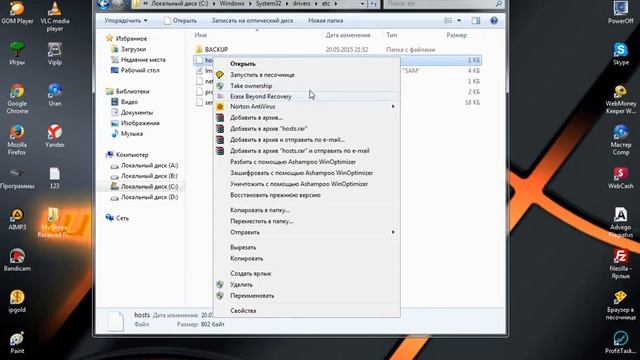Launch VLC media player shortcut
640x360 pixels.
tap(55, 16)
